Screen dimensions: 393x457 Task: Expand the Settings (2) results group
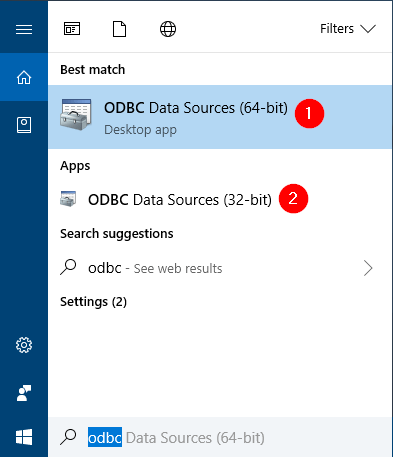coord(93,302)
